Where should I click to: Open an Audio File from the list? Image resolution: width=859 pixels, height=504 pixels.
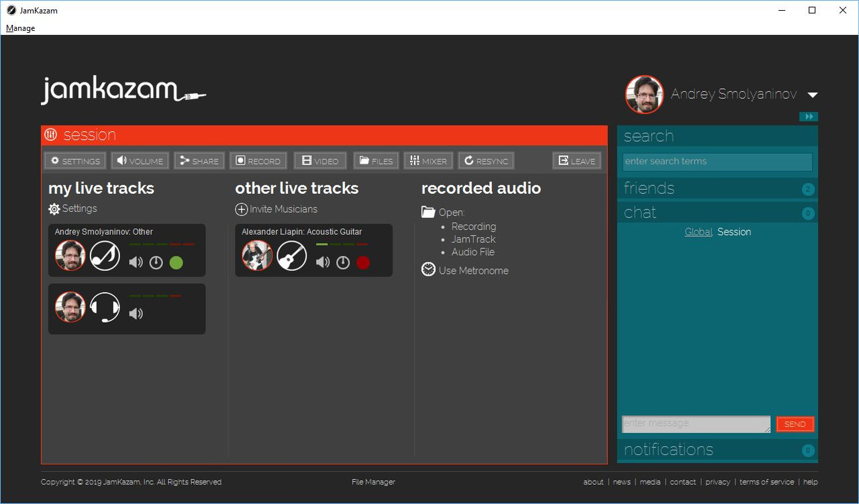click(x=473, y=252)
